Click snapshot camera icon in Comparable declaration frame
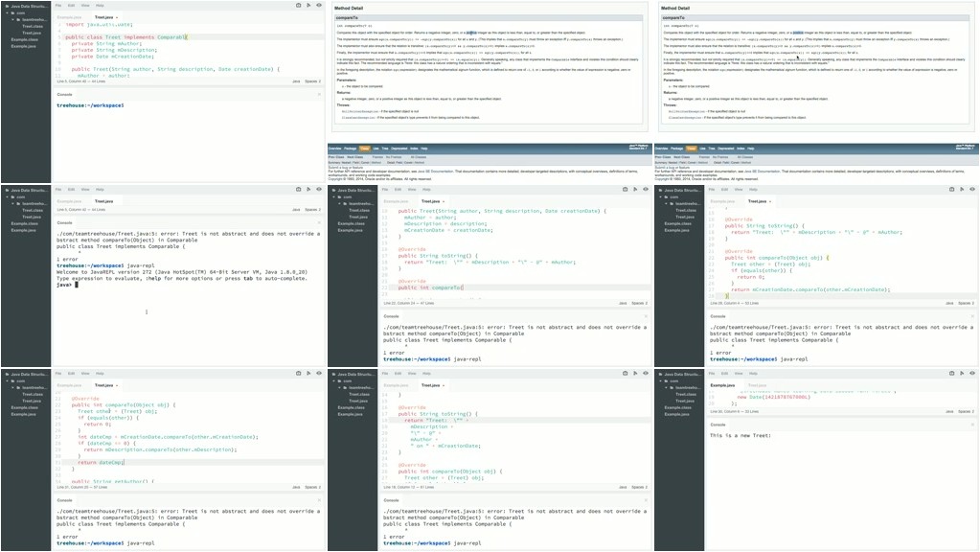Viewport: 980px width, 552px height. [x=298, y=5]
